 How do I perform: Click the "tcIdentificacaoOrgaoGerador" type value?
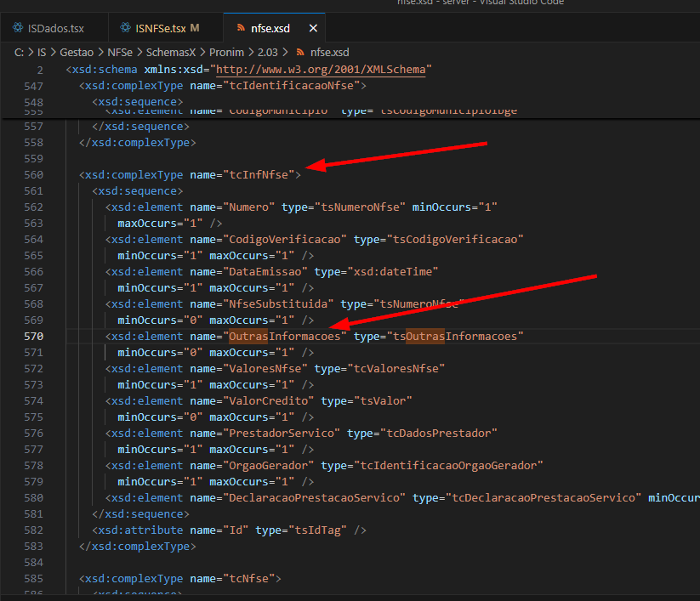448,466
